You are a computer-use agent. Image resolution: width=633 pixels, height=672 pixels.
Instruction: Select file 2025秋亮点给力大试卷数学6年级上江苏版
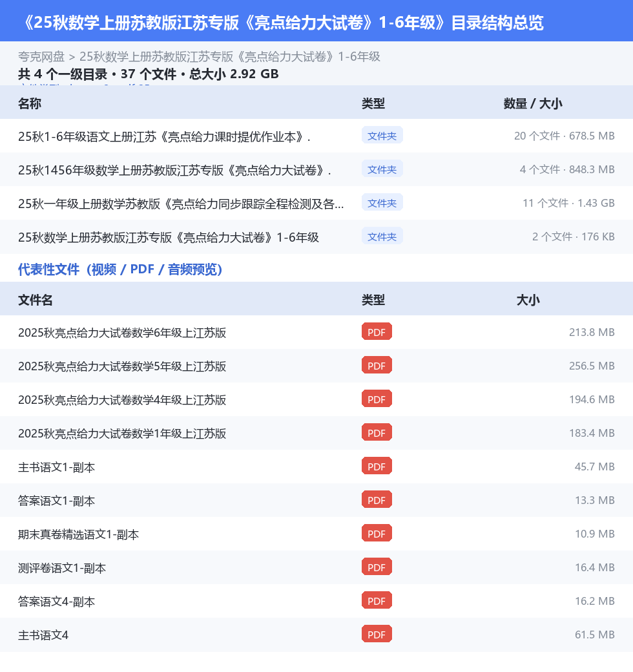pos(122,333)
